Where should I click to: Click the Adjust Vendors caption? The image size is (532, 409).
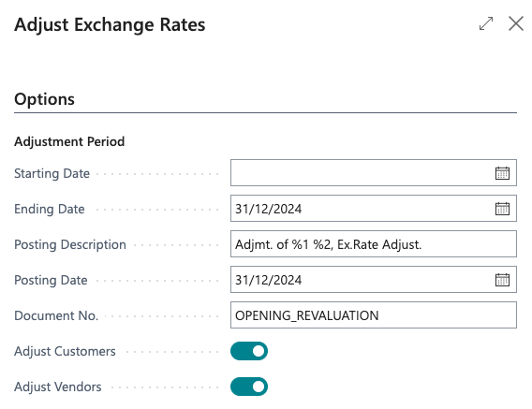click(x=58, y=387)
